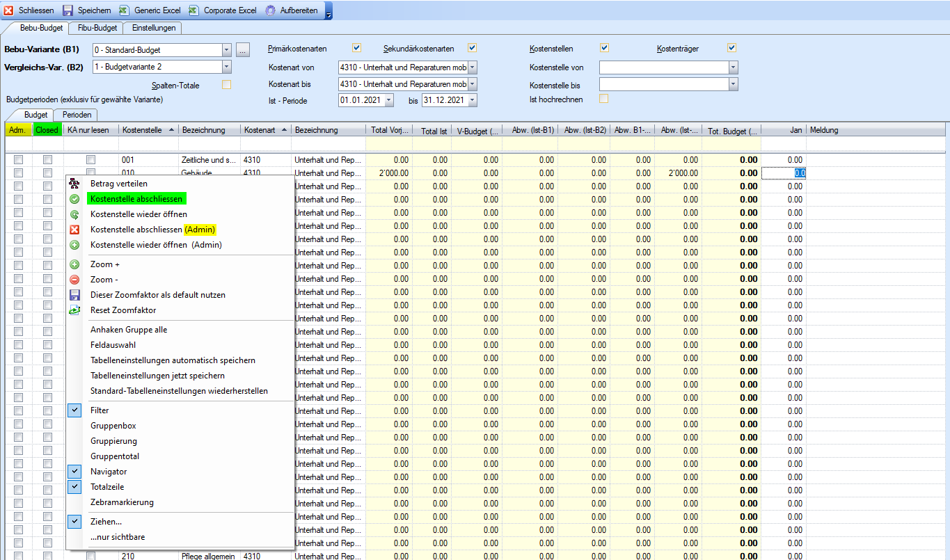Click the green check Kostenstelle abschliessen icon
The image size is (950, 560).
74,199
